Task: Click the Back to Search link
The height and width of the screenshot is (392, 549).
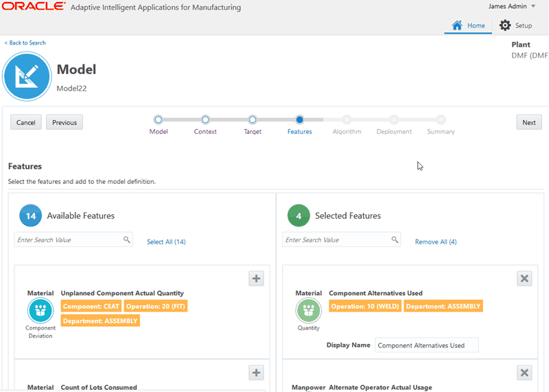Action: tap(25, 43)
